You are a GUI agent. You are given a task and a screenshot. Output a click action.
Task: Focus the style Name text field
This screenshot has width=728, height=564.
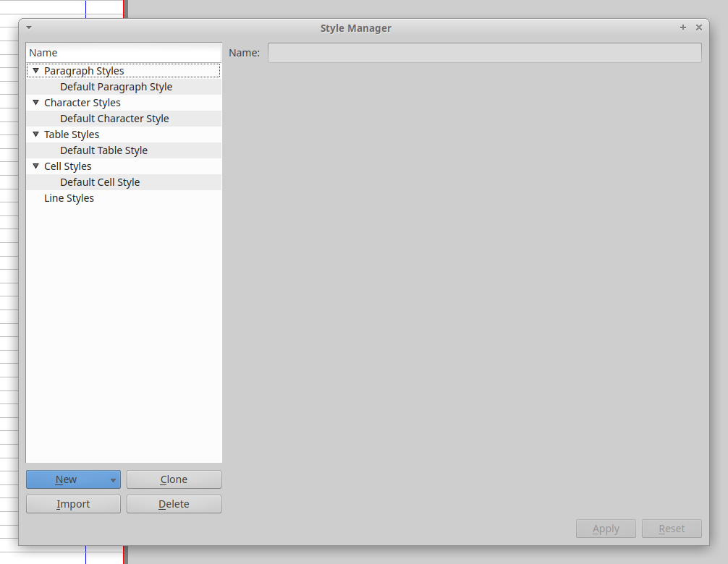tap(484, 53)
